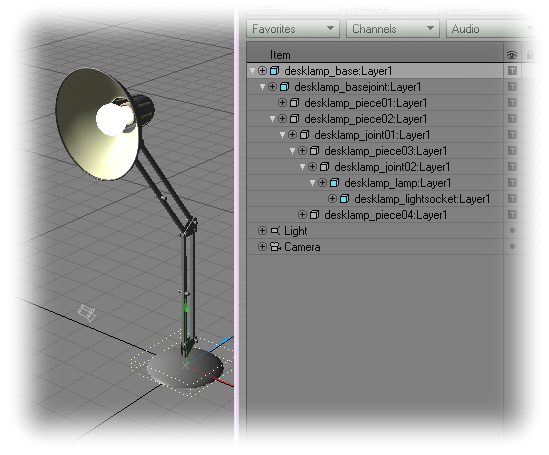549x455 pixels.
Task: Click the desklamp_piece02:Layer1 object cube icon
Action: [x=294, y=119]
